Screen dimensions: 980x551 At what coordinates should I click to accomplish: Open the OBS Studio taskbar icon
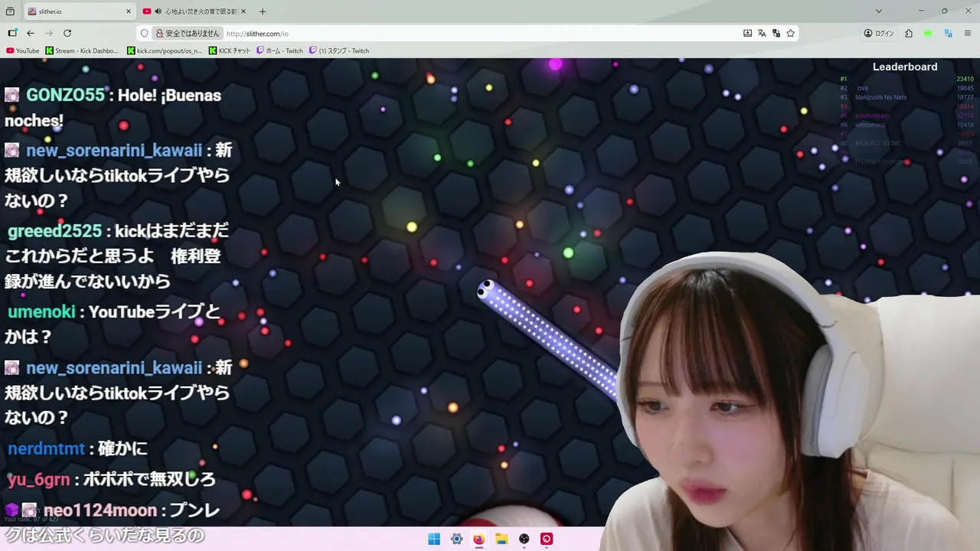click(524, 539)
